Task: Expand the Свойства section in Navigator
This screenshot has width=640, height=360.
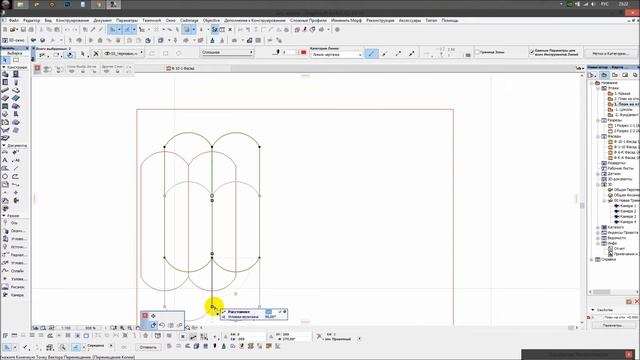Action: 593,310
